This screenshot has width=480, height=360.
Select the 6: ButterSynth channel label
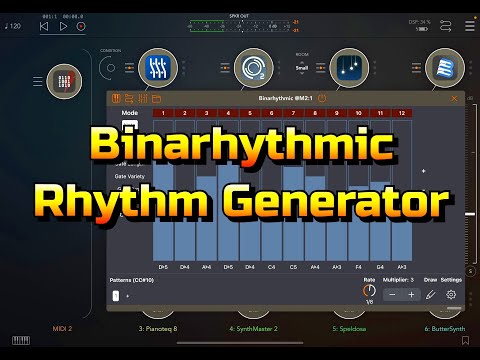445,329
